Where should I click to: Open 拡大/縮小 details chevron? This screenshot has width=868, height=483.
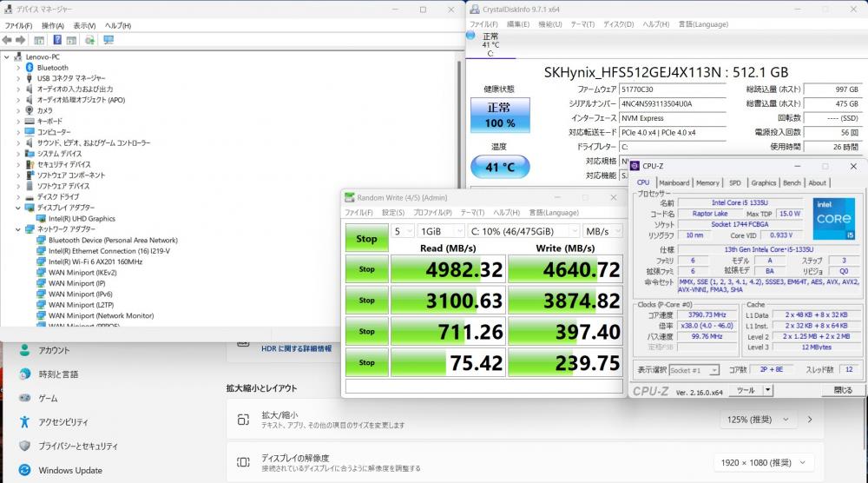pyautogui.click(x=810, y=420)
